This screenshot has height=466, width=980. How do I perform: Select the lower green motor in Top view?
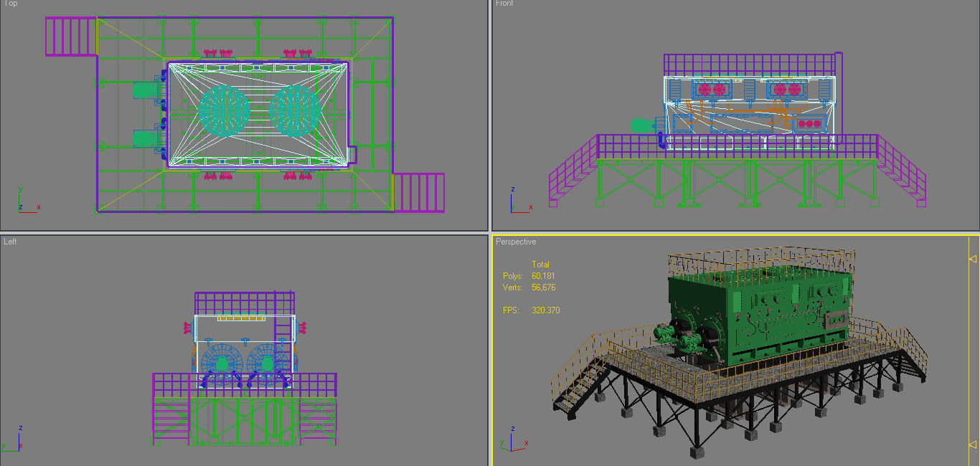(x=146, y=138)
